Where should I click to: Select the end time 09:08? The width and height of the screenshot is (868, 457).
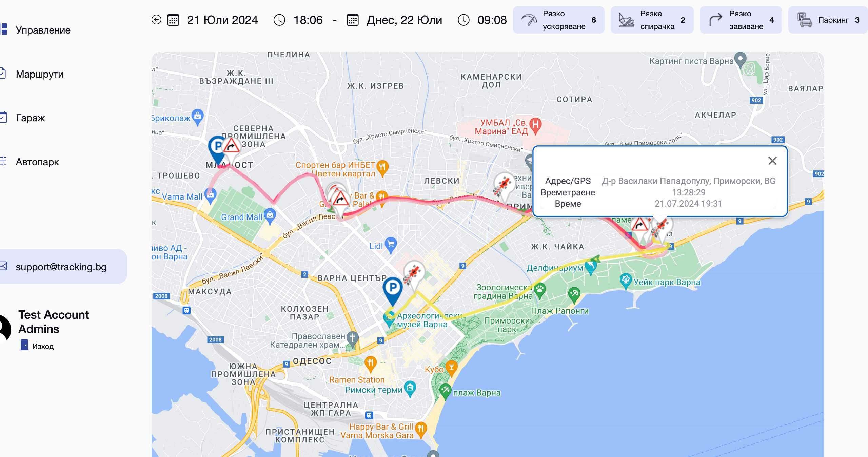tap(492, 20)
